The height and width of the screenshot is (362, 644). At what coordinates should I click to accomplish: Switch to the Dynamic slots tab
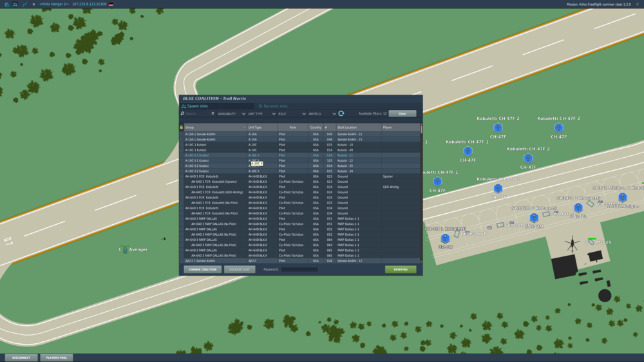(273, 106)
